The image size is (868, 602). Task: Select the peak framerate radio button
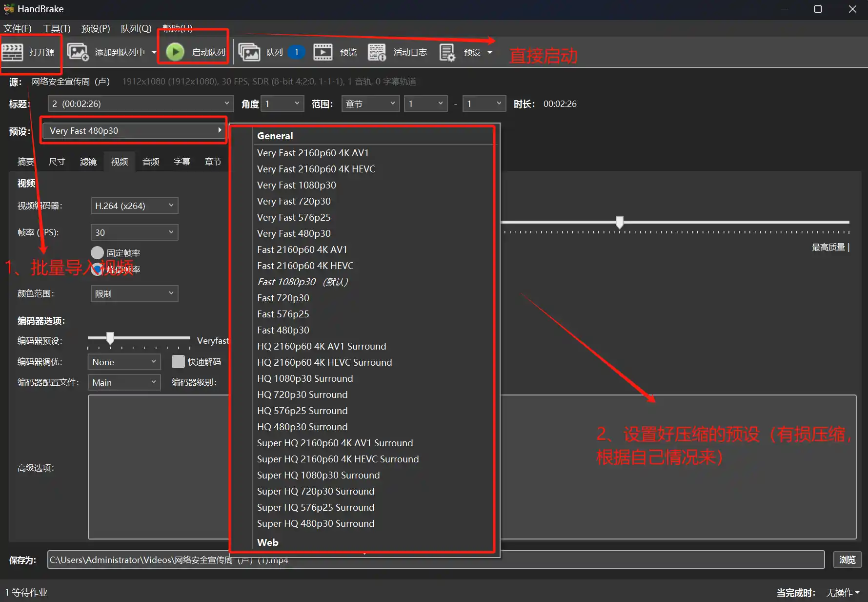tap(98, 269)
